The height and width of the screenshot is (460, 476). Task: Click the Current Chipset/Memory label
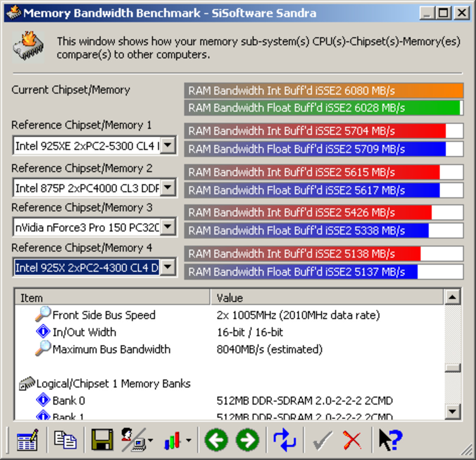(71, 90)
